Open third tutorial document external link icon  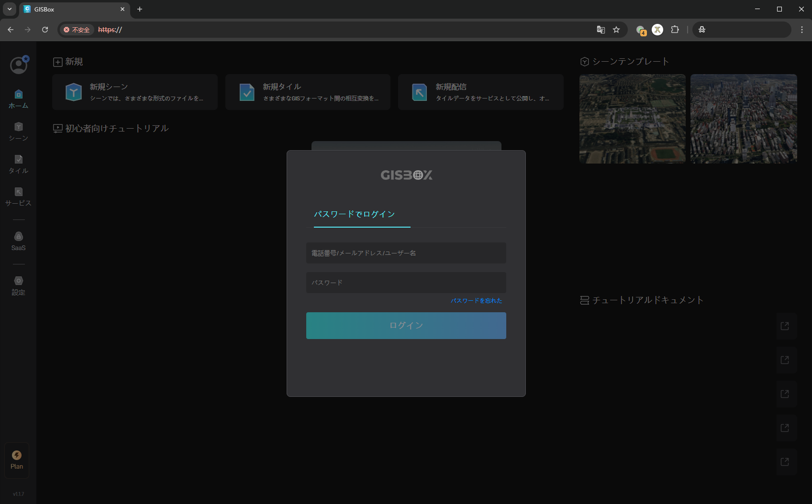click(785, 394)
